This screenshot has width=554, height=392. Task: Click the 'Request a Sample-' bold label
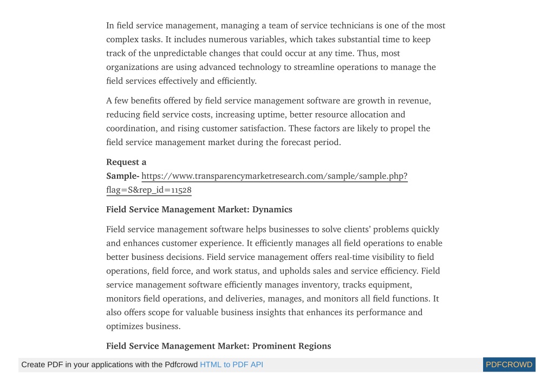[126, 169]
